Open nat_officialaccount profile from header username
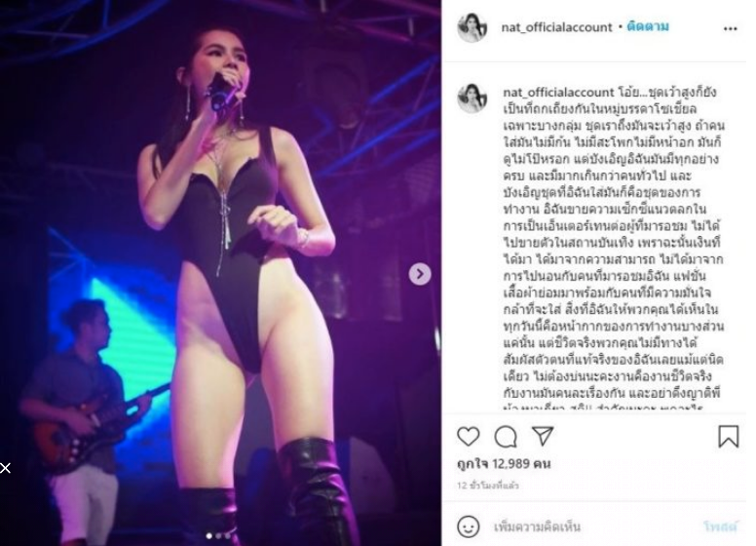This screenshot has width=756, height=546. (x=556, y=27)
